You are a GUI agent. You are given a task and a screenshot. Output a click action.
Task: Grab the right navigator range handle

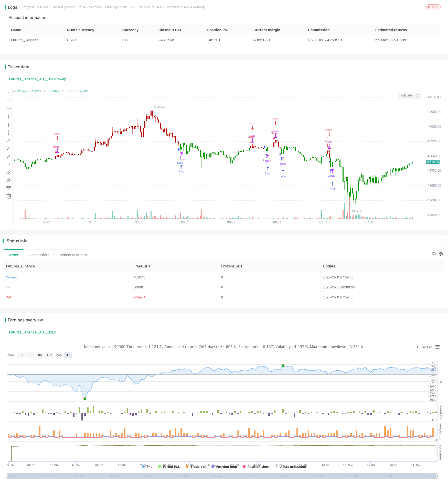point(437,476)
